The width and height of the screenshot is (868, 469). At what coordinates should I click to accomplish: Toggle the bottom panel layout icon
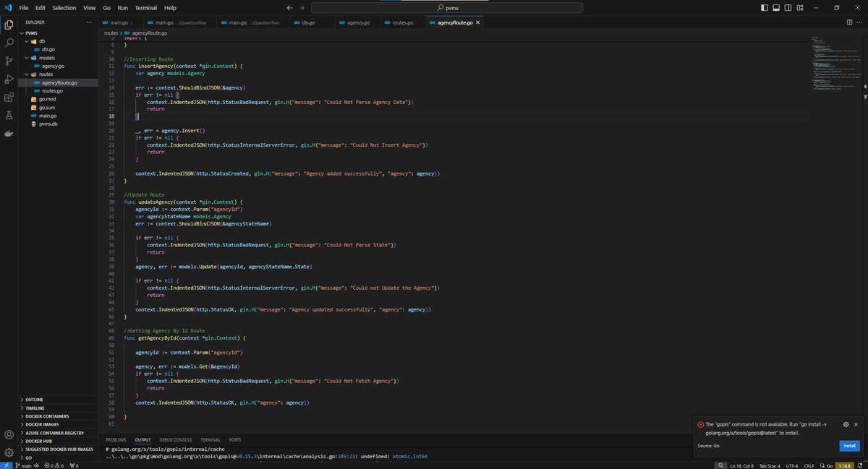click(x=776, y=7)
